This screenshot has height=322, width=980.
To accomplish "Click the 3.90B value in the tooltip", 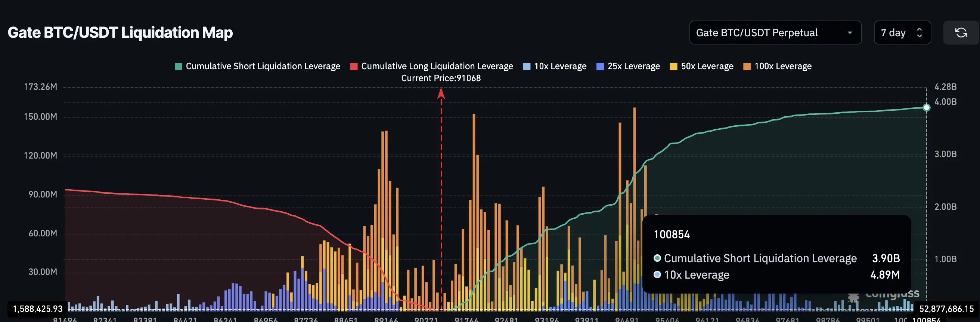I will coord(886,258).
